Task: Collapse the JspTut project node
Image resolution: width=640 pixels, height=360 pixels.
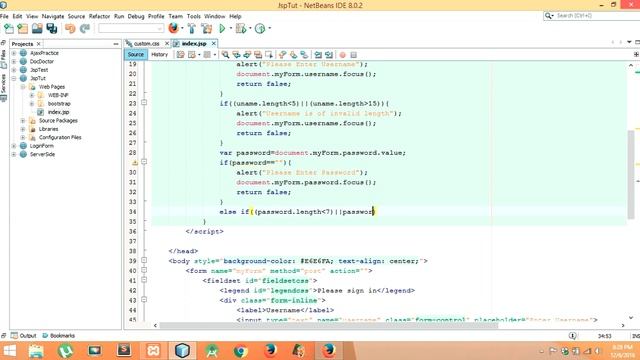Action: [14, 78]
